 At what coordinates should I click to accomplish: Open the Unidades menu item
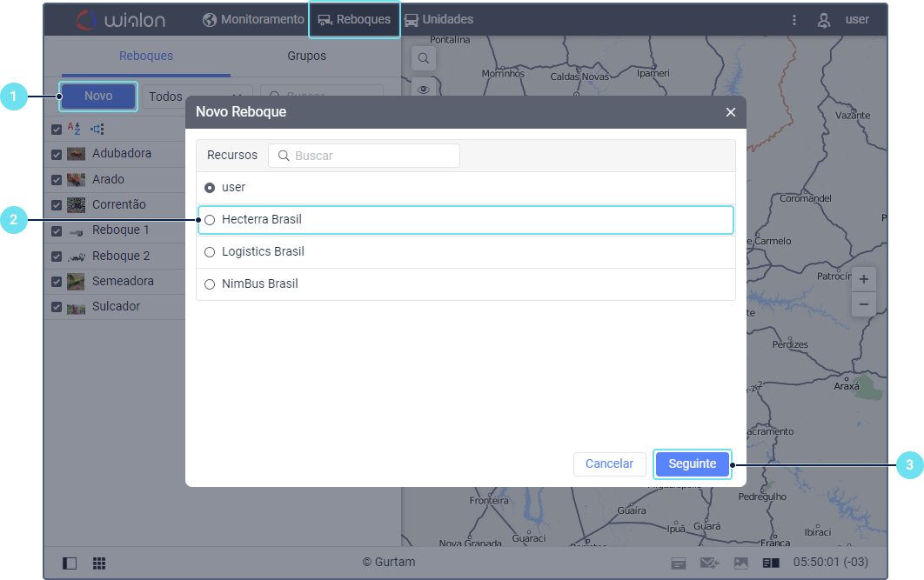pos(439,19)
